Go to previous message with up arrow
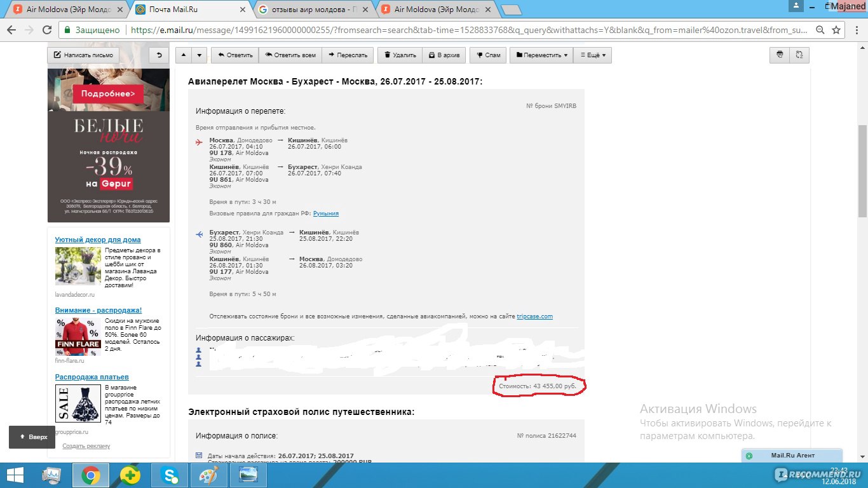Image resolution: width=868 pixels, height=488 pixels. click(183, 55)
